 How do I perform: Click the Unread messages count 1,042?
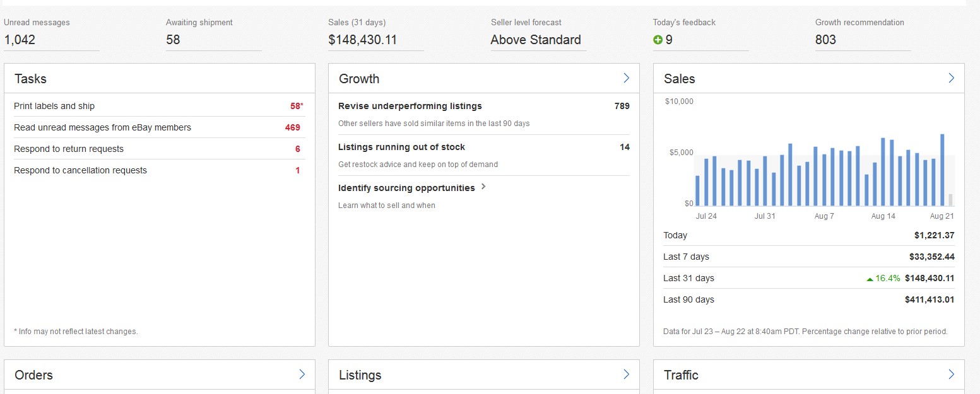(x=20, y=40)
